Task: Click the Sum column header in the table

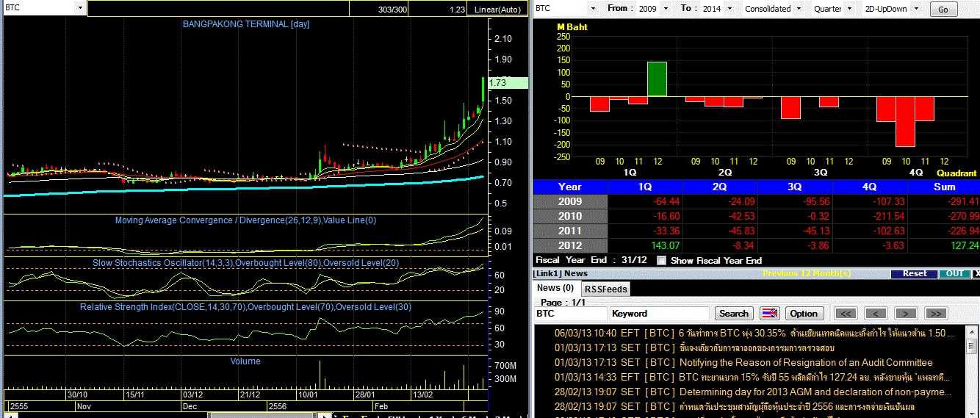Action: click(943, 187)
